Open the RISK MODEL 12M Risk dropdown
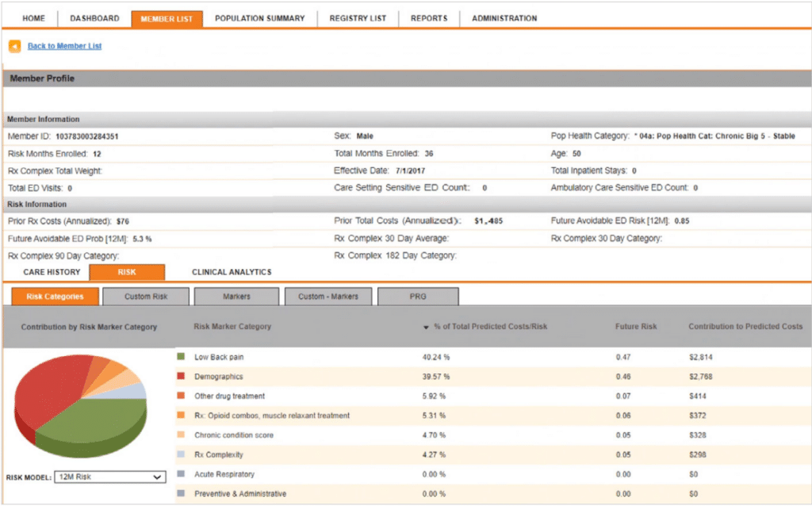Image resolution: width=812 pixels, height=506 pixels. [x=110, y=477]
